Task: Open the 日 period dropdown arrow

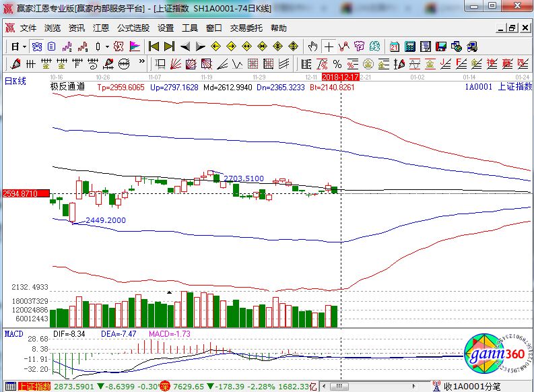Action: coord(24,46)
